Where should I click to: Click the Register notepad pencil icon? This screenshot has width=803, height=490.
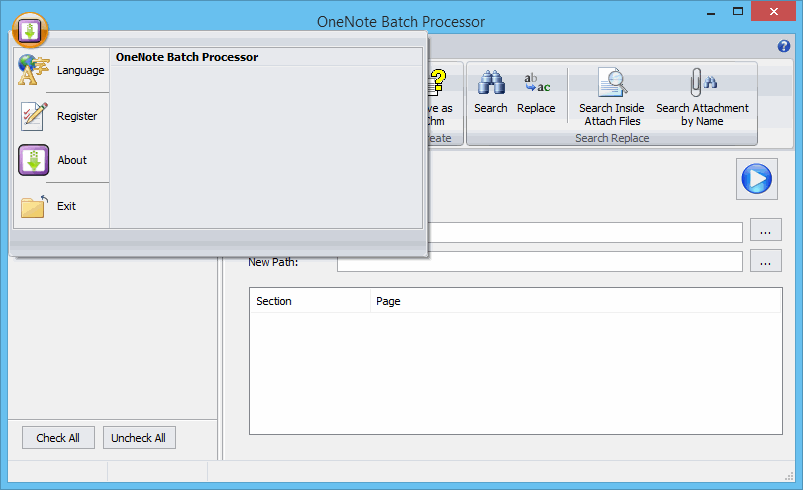(x=34, y=116)
